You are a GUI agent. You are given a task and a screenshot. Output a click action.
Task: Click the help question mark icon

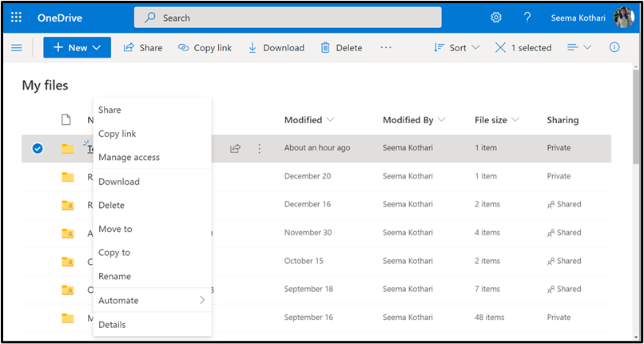[527, 17]
